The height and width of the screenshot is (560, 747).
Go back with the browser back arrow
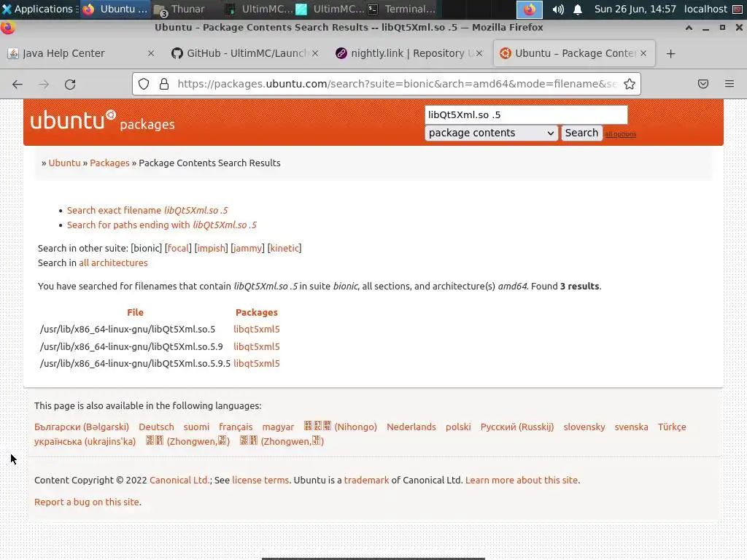pos(18,85)
